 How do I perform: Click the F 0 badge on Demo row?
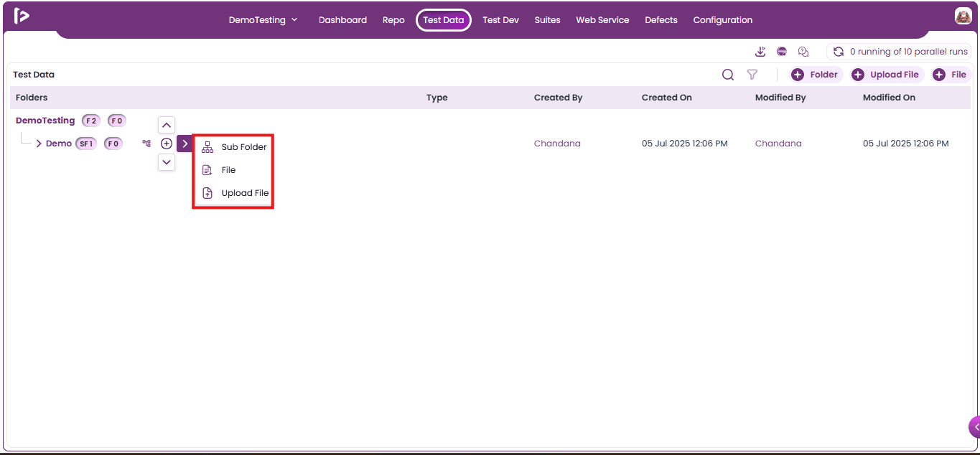click(x=113, y=144)
